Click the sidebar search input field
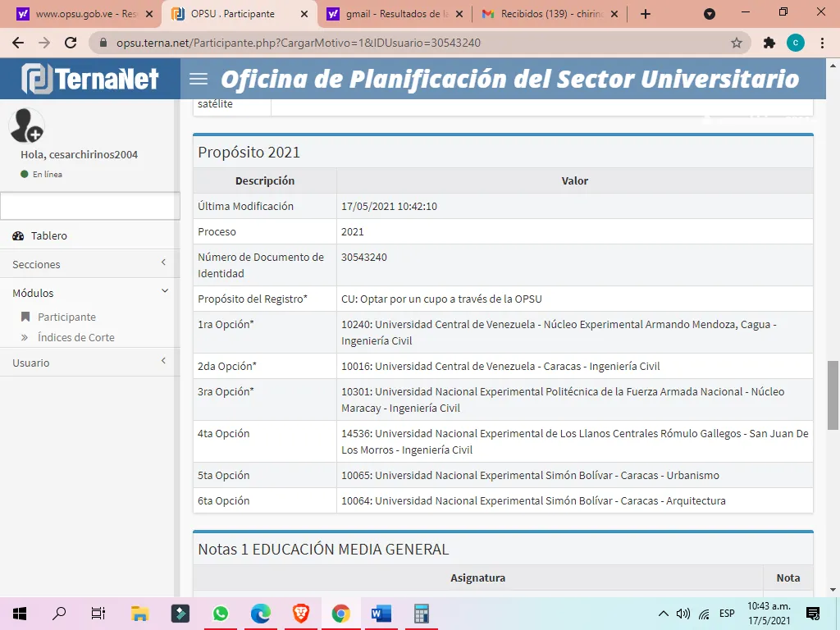This screenshot has height=630, width=840. [90, 206]
